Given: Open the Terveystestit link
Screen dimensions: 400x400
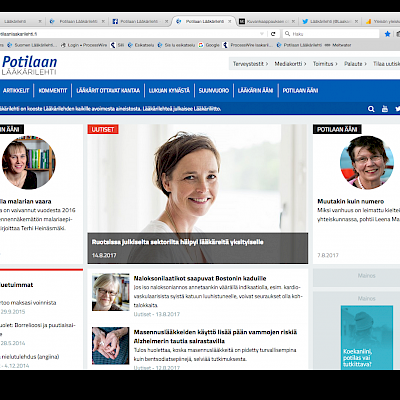Looking at the screenshot, I should click(250, 64).
